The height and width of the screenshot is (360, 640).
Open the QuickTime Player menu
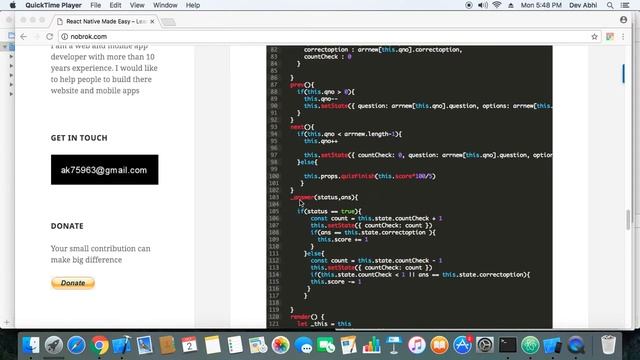[53, 5]
